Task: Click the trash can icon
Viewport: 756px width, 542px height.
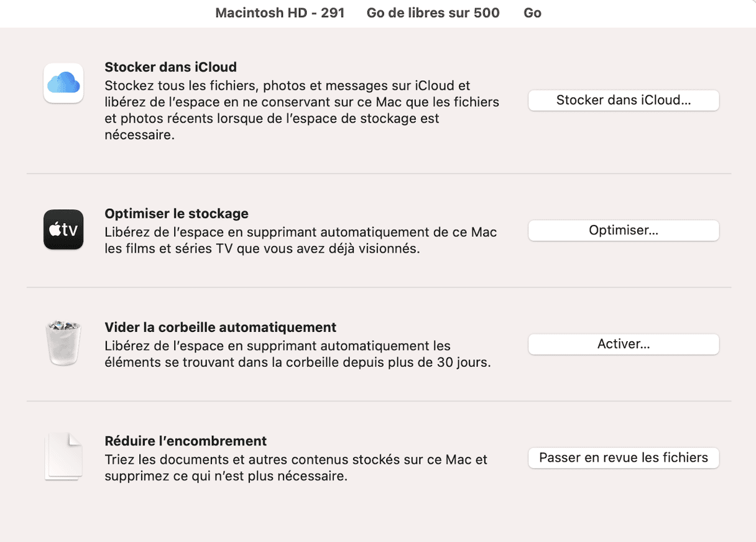Action: 63,343
